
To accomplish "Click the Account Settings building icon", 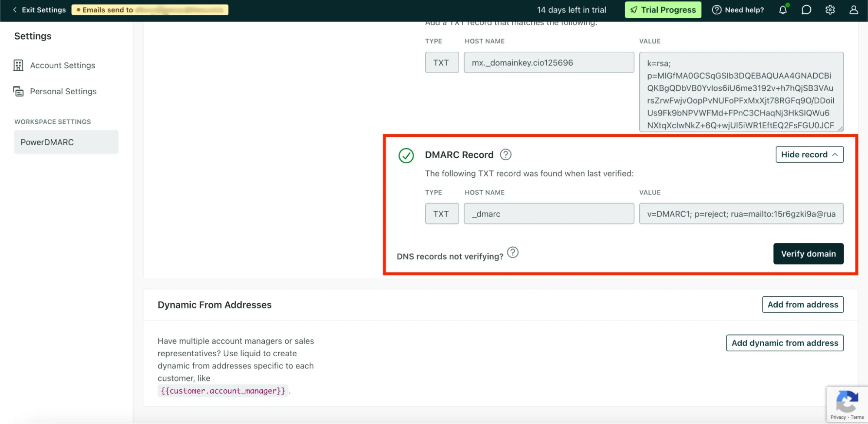I will (x=18, y=65).
